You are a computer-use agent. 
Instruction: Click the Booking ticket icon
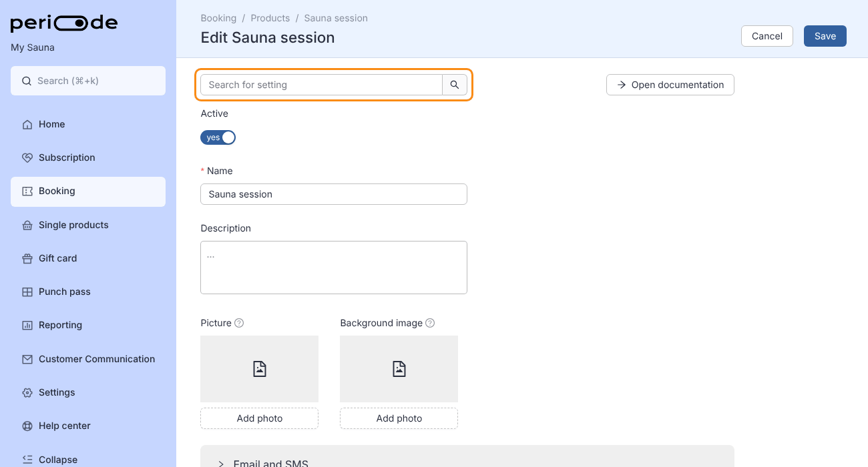coord(27,191)
